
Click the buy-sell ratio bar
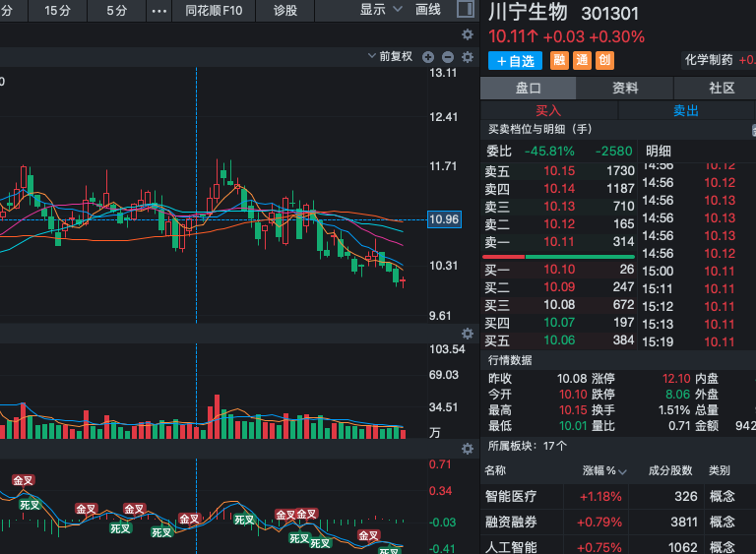click(x=558, y=257)
